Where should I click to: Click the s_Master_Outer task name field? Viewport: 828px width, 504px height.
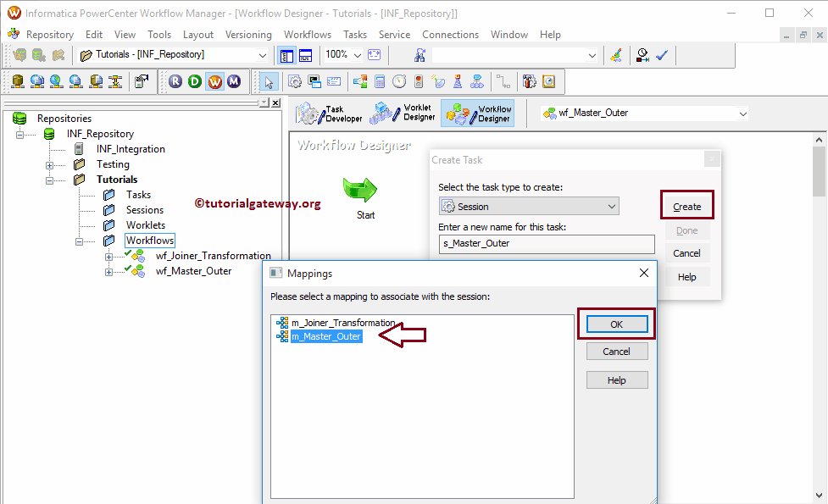547,243
